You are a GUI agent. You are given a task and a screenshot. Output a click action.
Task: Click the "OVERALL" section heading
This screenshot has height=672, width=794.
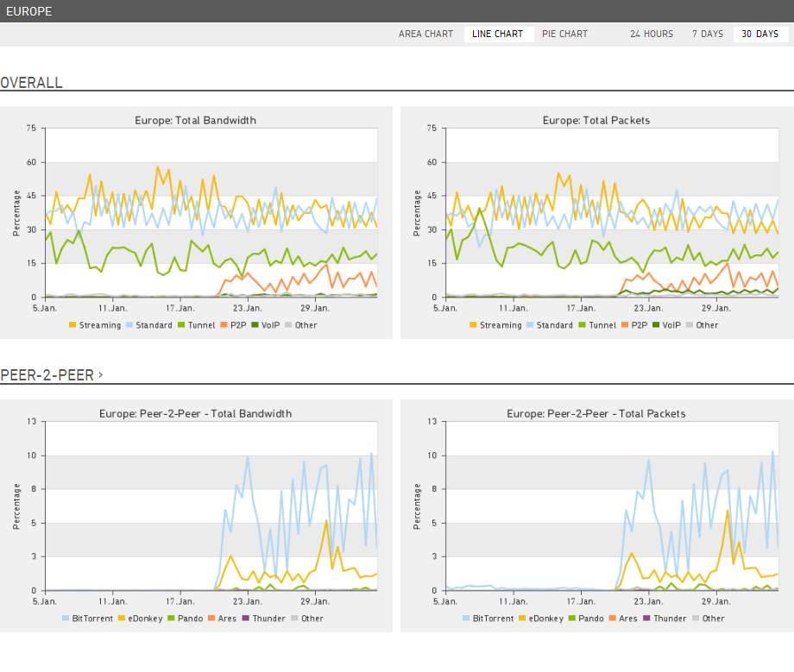pyautogui.click(x=31, y=83)
